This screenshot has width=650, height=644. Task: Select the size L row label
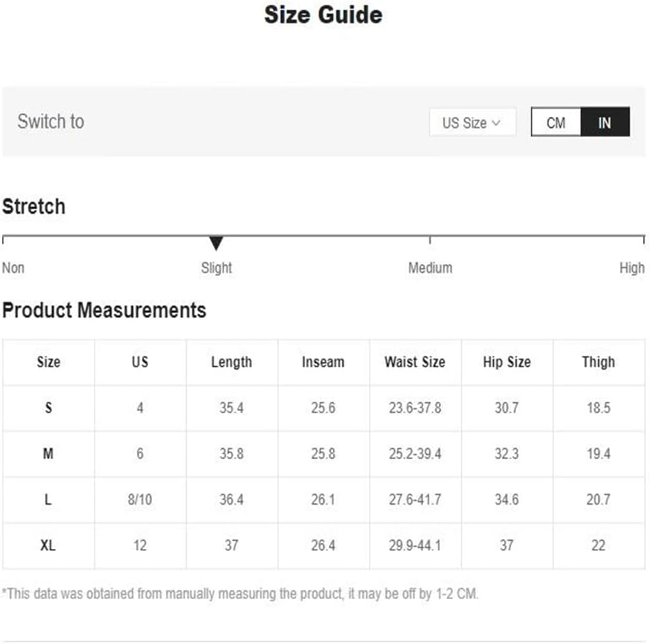coord(48,499)
